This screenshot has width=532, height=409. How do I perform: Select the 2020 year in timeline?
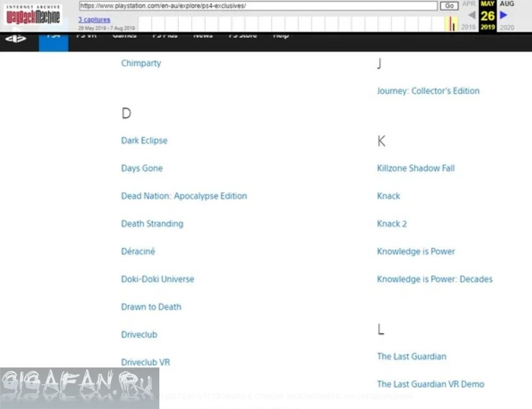(507, 27)
